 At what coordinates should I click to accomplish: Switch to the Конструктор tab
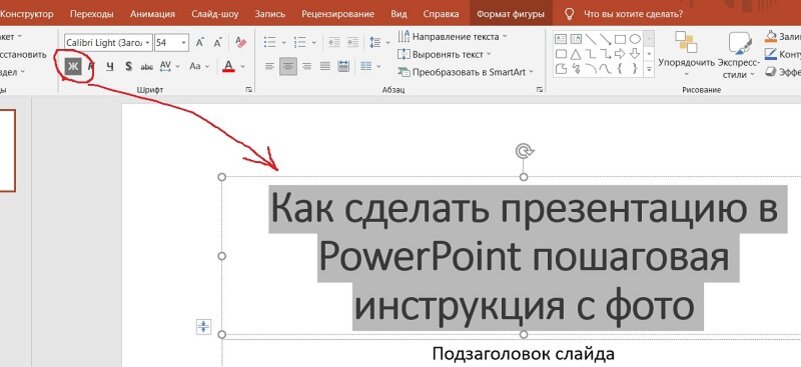click(26, 14)
